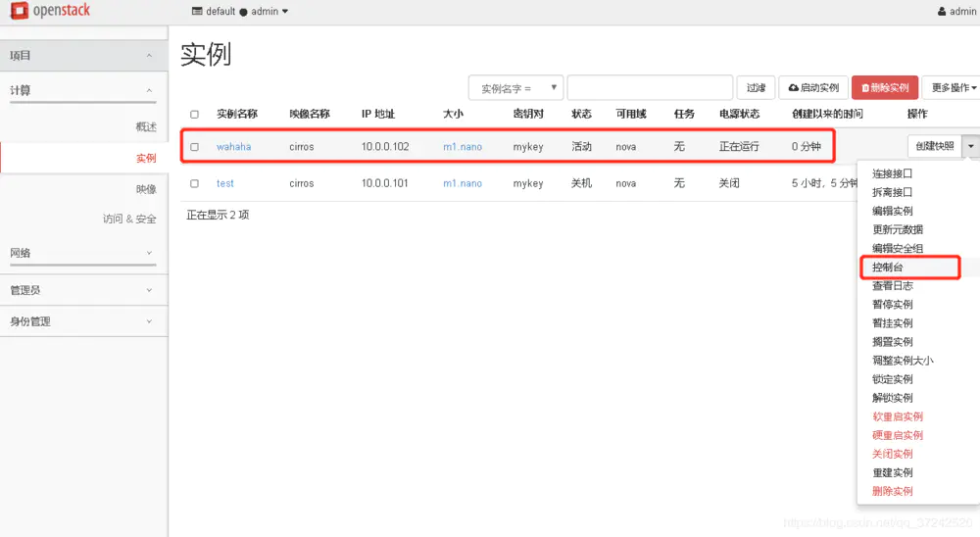Select 搁置实例 from the action menu

(892, 343)
